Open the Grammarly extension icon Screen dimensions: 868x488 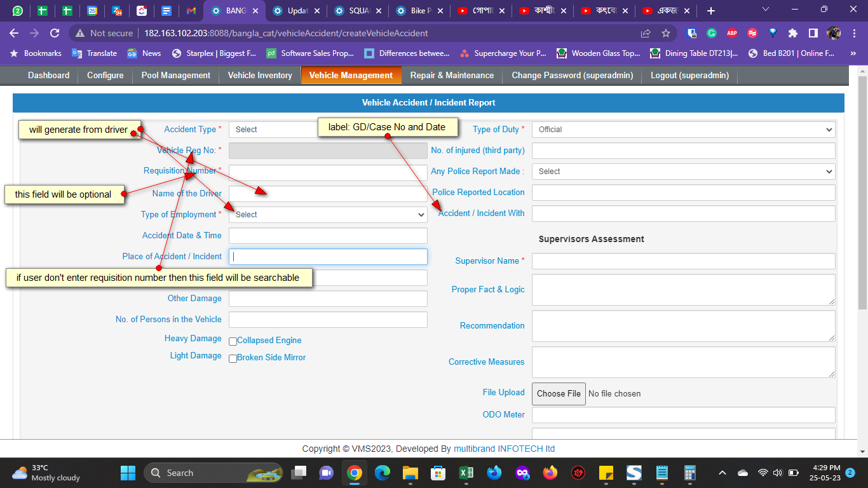point(712,33)
